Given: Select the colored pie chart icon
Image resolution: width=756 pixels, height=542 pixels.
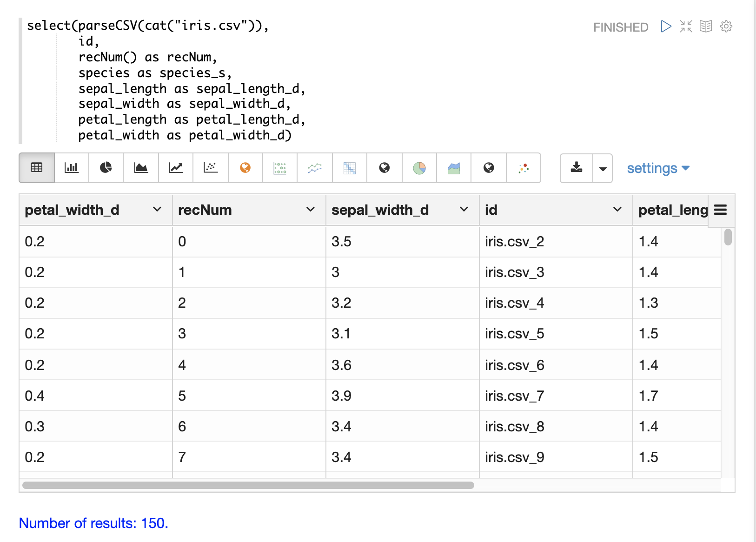Looking at the screenshot, I should coord(419,168).
